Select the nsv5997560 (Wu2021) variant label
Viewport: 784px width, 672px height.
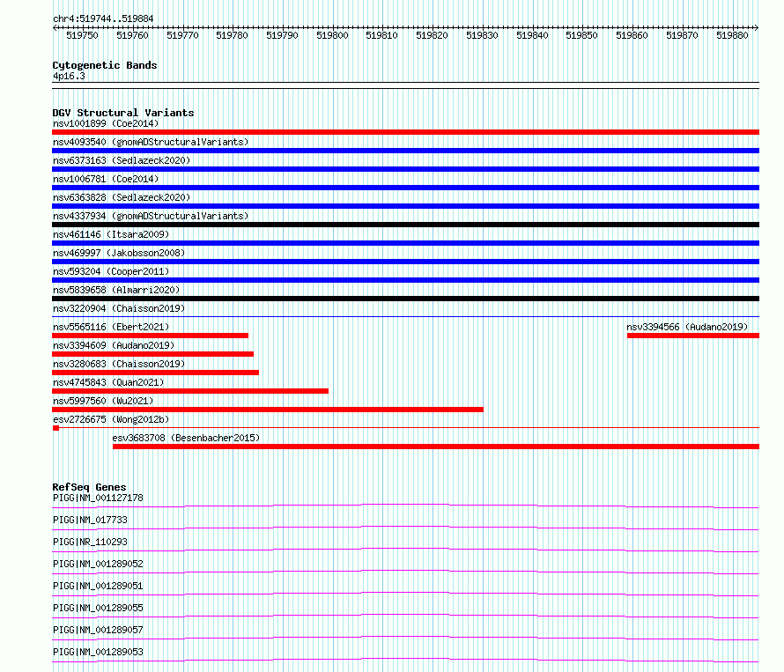point(103,401)
